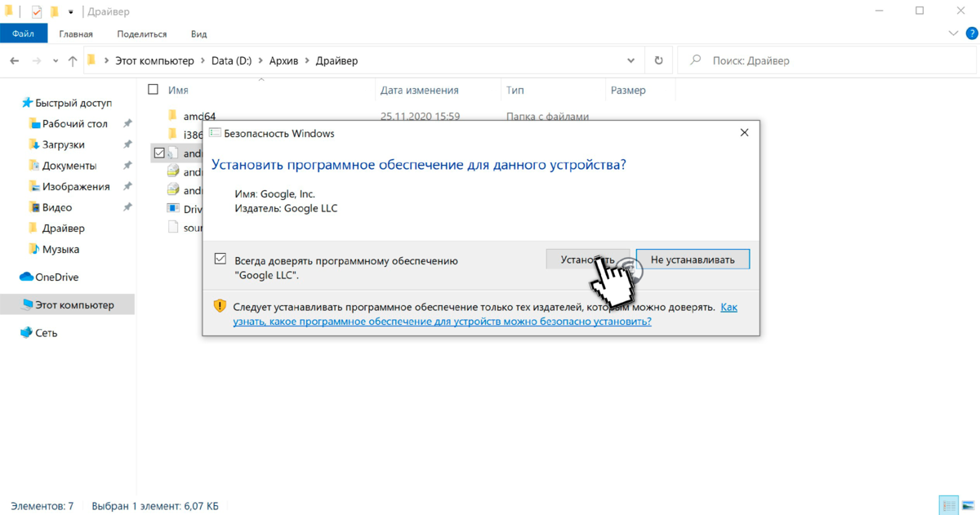Sort by the Размер column header

click(x=628, y=91)
